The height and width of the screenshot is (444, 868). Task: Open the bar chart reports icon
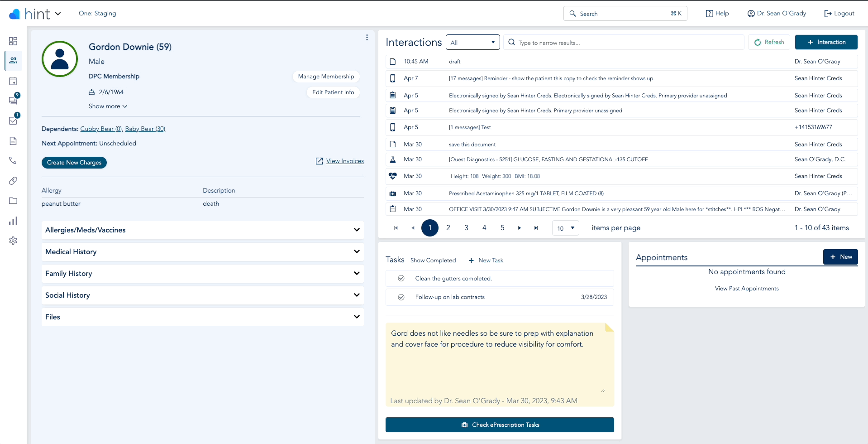click(x=13, y=221)
